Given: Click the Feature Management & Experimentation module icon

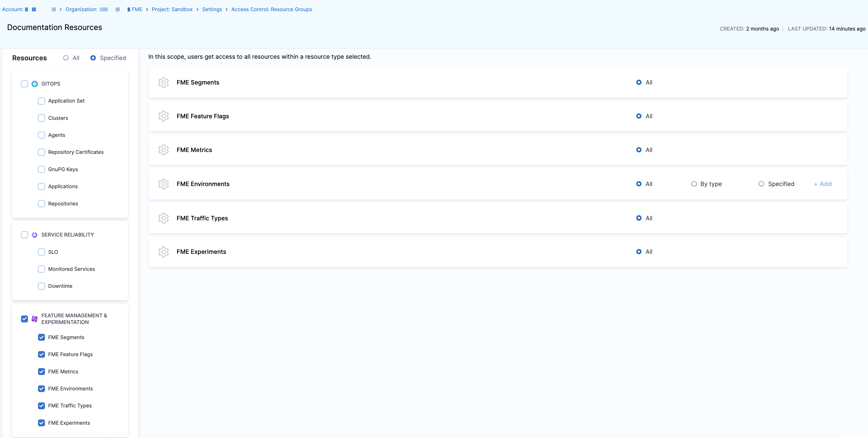Looking at the screenshot, I should click(35, 319).
